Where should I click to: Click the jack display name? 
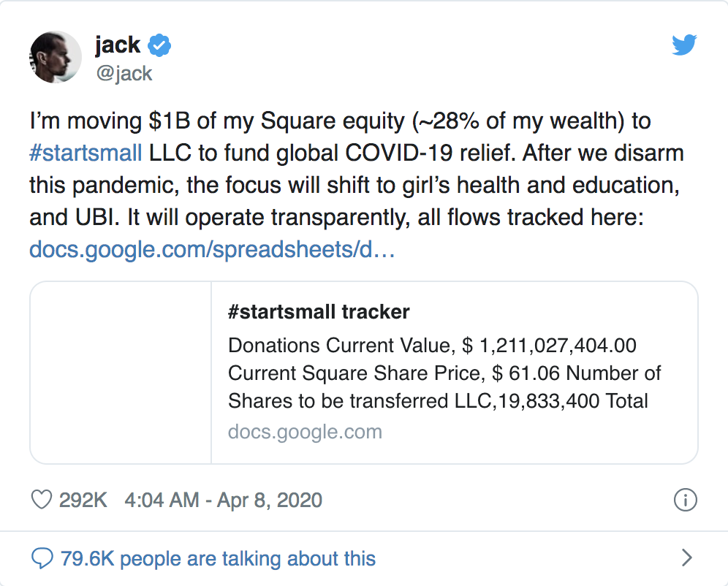click(x=118, y=45)
